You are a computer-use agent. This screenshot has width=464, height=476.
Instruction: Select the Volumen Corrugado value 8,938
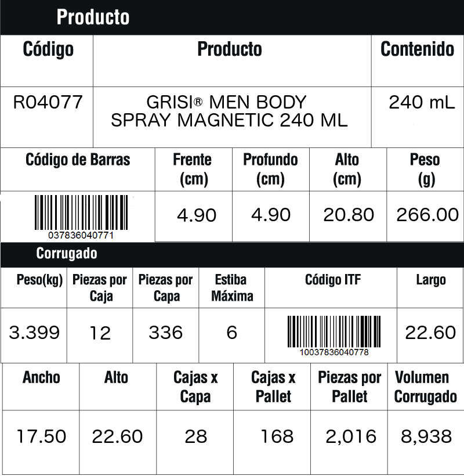tap(426, 437)
